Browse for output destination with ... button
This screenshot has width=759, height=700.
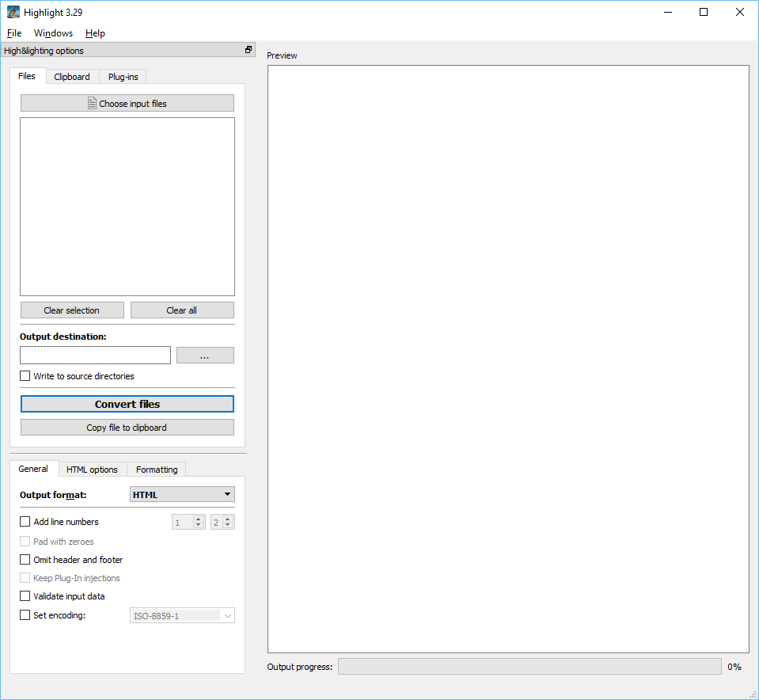(205, 355)
